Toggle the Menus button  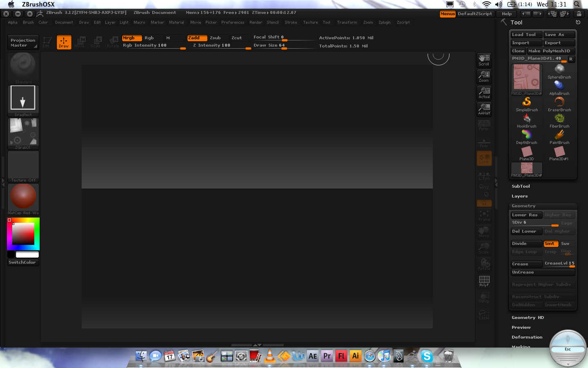[x=448, y=14]
